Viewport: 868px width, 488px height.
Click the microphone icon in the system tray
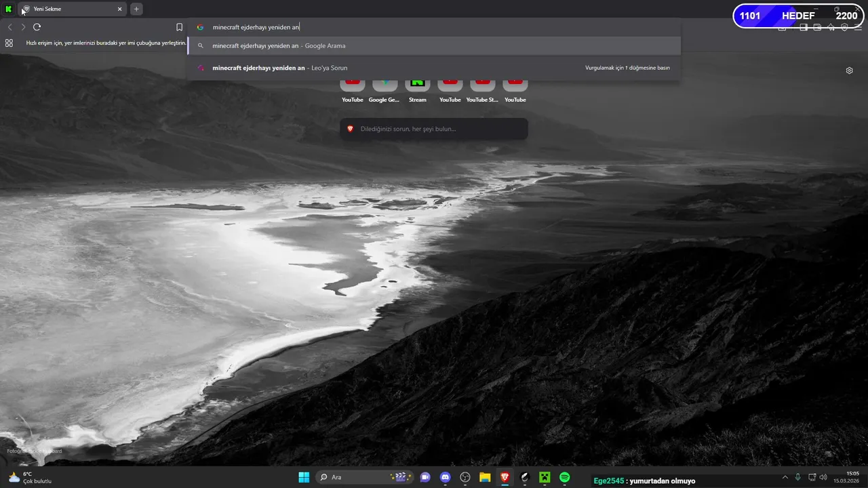[798, 477]
